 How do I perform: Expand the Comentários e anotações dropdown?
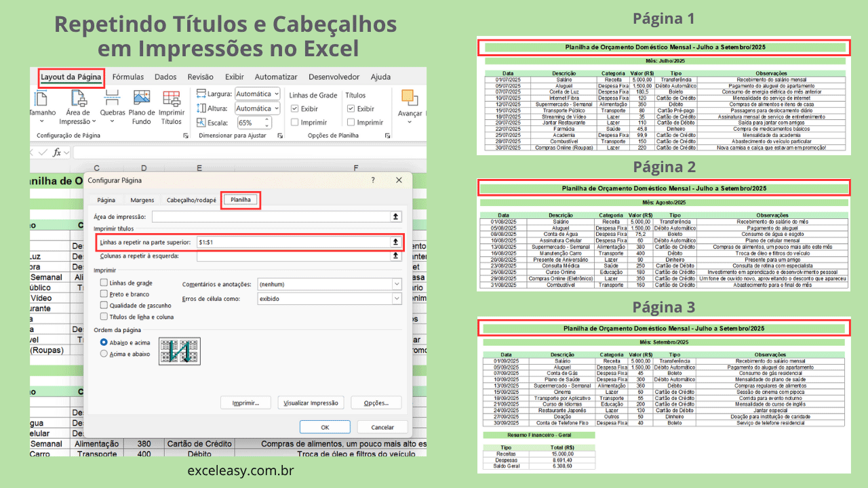click(x=396, y=285)
